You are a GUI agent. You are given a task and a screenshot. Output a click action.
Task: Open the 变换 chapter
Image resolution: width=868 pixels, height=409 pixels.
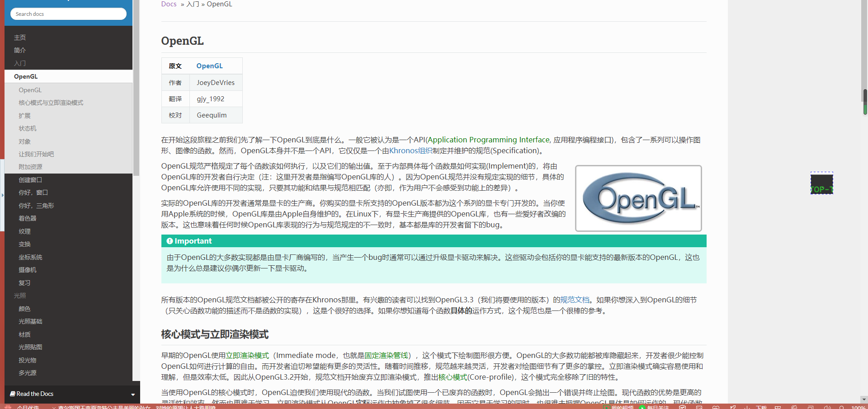pyautogui.click(x=24, y=244)
